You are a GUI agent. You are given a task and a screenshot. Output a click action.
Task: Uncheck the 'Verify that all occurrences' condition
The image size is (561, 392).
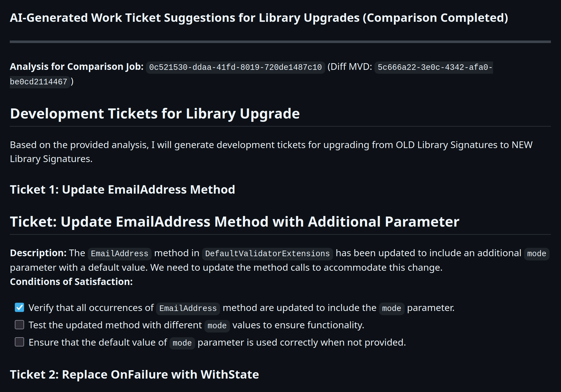pos(19,307)
